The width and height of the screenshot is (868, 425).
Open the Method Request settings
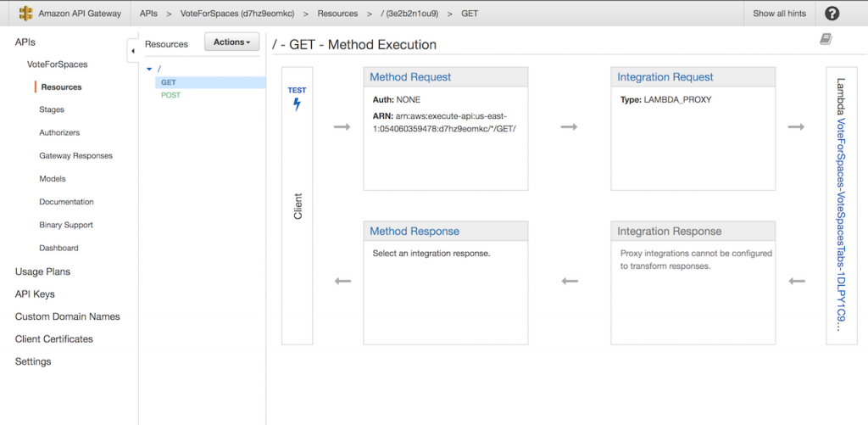pos(410,77)
